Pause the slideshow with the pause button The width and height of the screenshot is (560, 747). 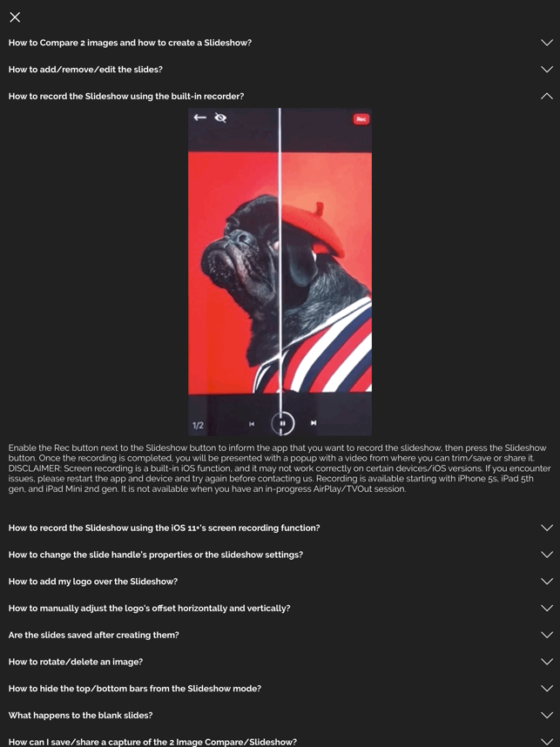click(283, 423)
